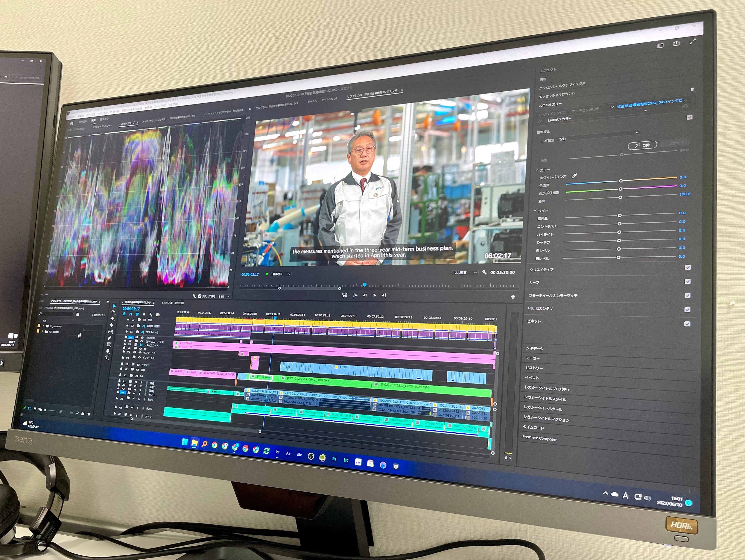Open program monitor wrench settings
The width and height of the screenshot is (745, 560).
click(x=484, y=272)
